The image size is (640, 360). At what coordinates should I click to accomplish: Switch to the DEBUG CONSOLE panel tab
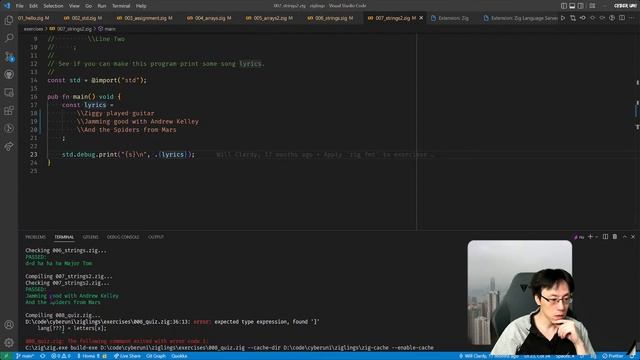(123, 237)
